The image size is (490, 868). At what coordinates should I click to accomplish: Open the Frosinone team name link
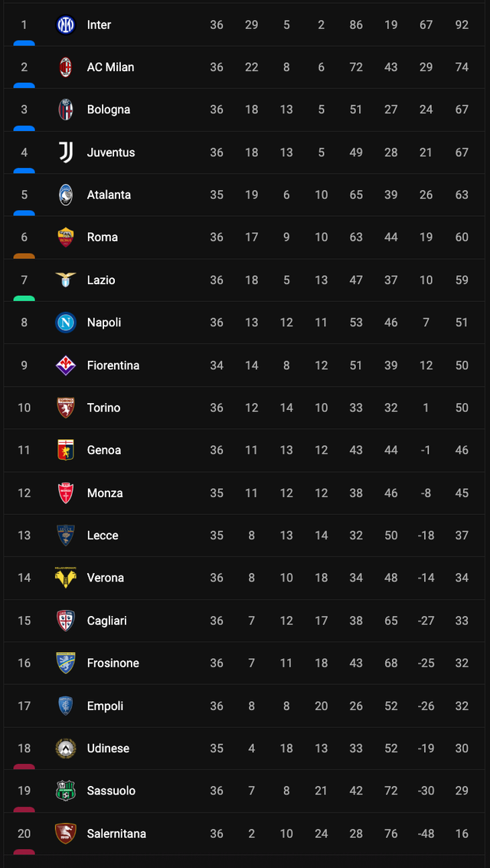pos(113,663)
